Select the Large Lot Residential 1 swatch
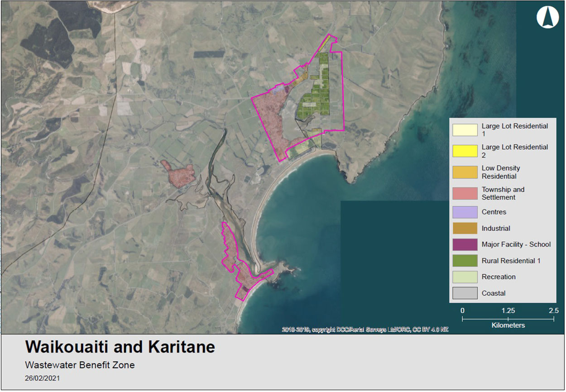566x392 pixels. [x=465, y=130]
